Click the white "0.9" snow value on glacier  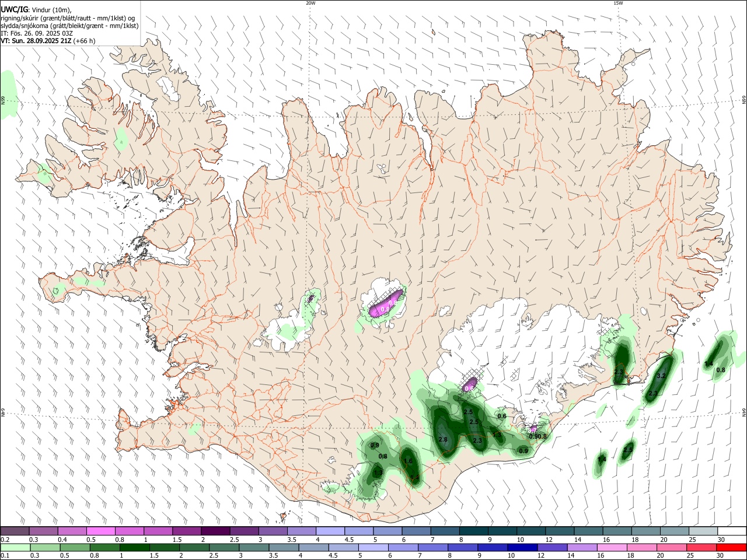coord(385,309)
